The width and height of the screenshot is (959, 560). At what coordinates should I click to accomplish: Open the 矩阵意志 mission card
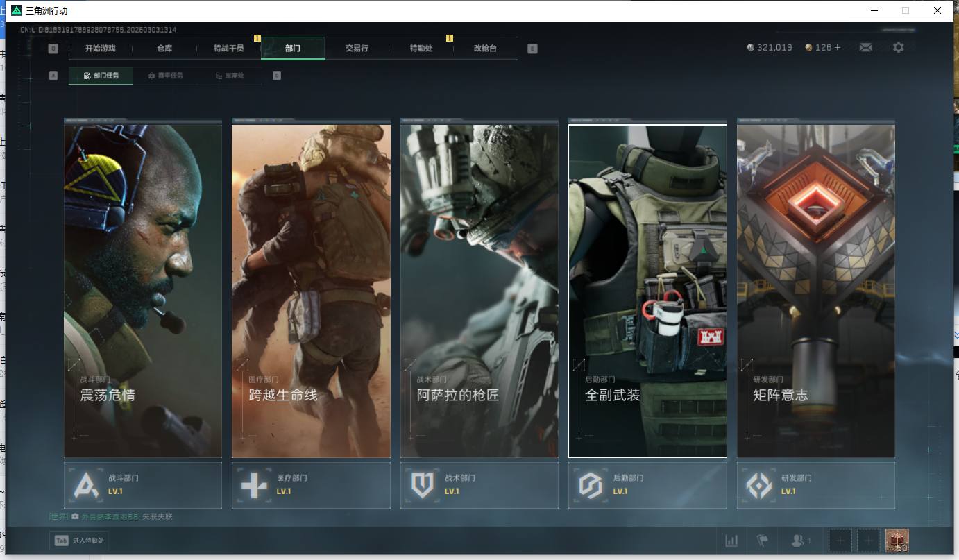click(x=815, y=290)
